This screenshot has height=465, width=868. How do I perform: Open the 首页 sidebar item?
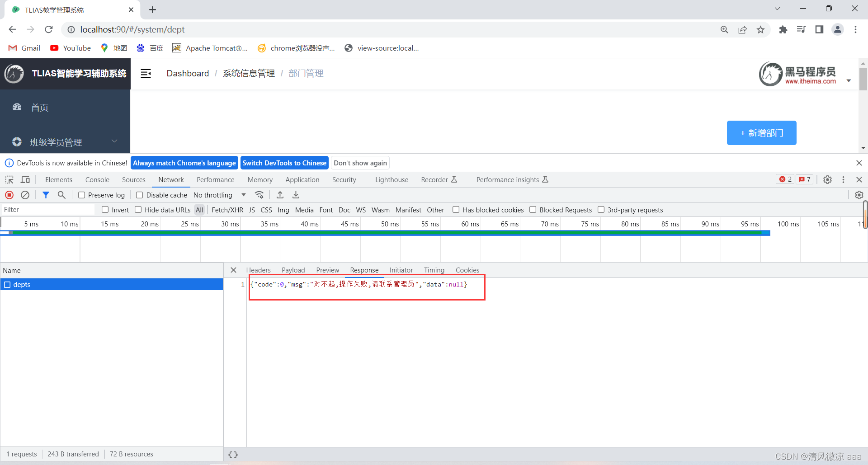[x=65, y=107]
